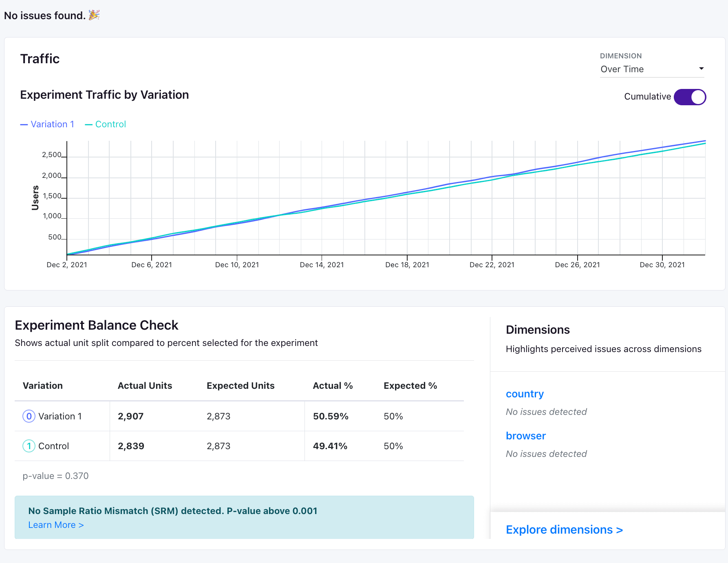Click the Dec 14, 2021 axis marker

coord(322,265)
